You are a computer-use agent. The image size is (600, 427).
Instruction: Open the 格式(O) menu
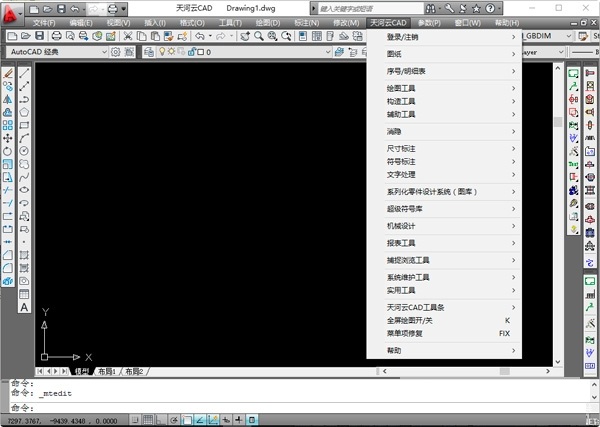pos(192,23)
